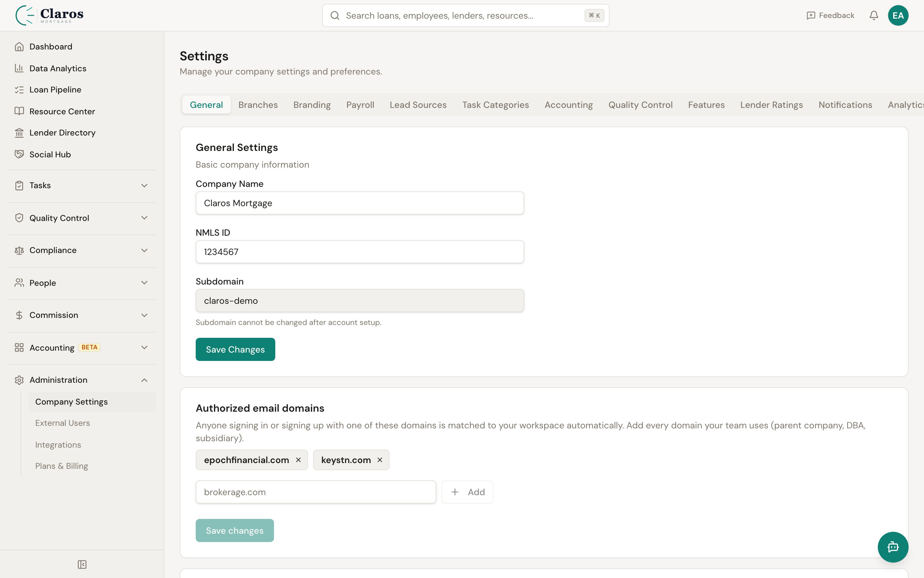924x578 pixels.
Task: Click the Claros Mortgage logo
Action: pos(49,15)
